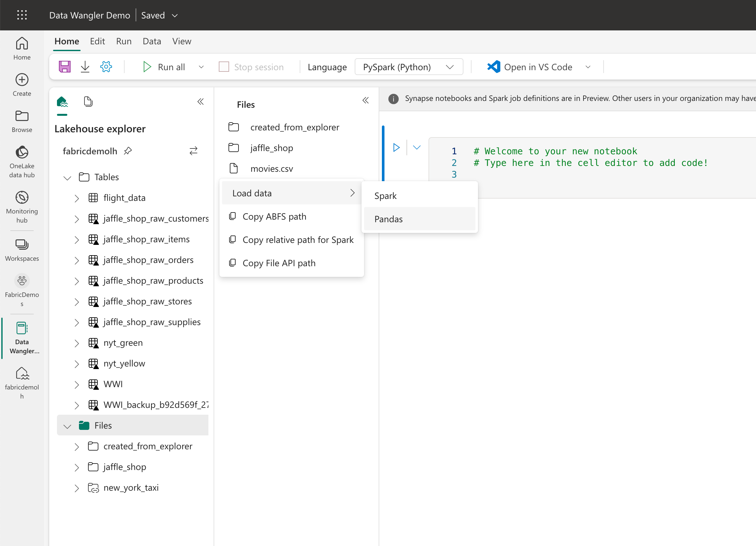756x546 pixels.
Task: Expand the jaffle_shop_raw_orders table
Action: [x=77, y=260]
